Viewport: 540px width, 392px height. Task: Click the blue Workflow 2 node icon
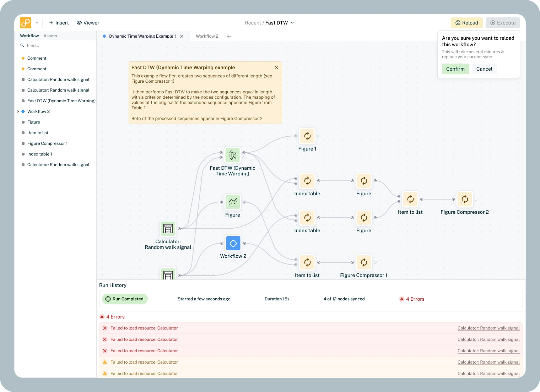[233, 243]
